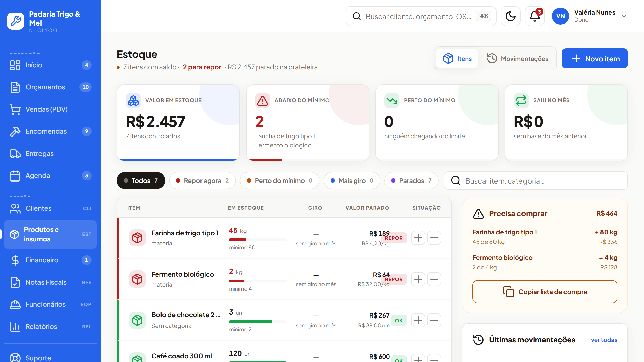
Task: Open notifications bell with 3 alerts
Action: point(535,16)
